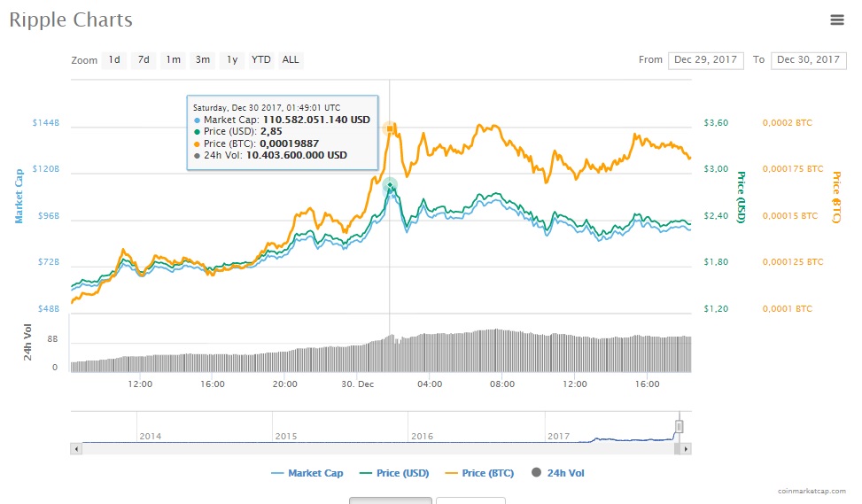The height and width of the screenshot is (504, 862).
Task: Click the tooltip date header text
Action: 267,108
